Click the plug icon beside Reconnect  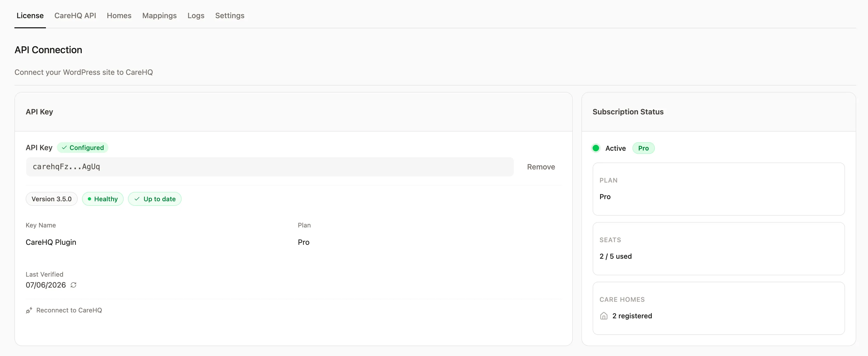click(x=29, y=311)
